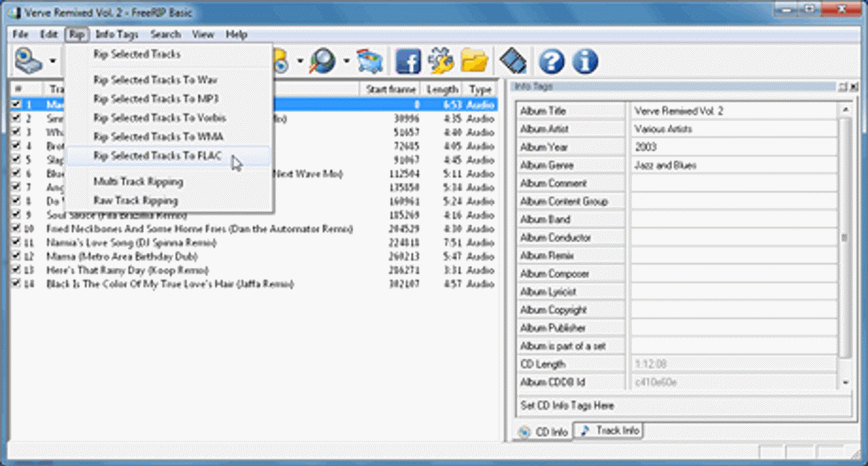Edit the Album Year field

click(734, 147)
